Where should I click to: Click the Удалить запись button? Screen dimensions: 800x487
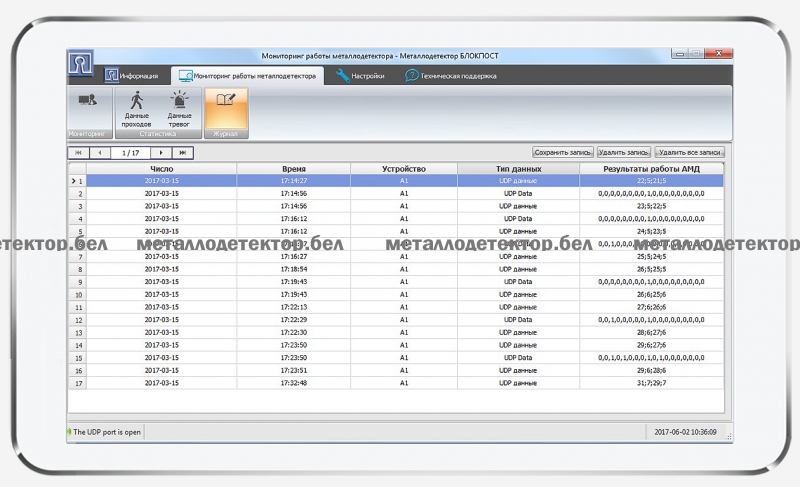point(623,153)
